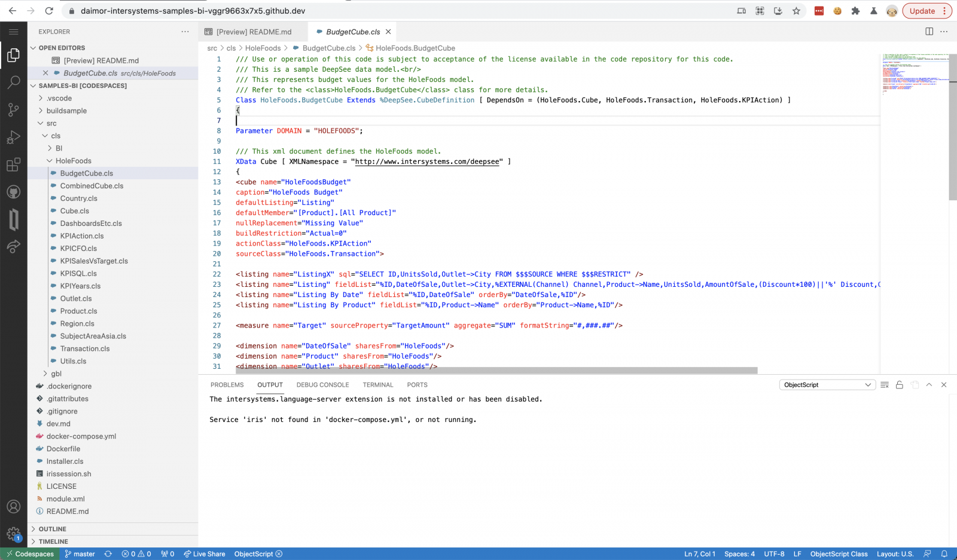The image size is (957, 560).
Task: Switch to the TERMINAL tab
Action: tap(377, 385)
